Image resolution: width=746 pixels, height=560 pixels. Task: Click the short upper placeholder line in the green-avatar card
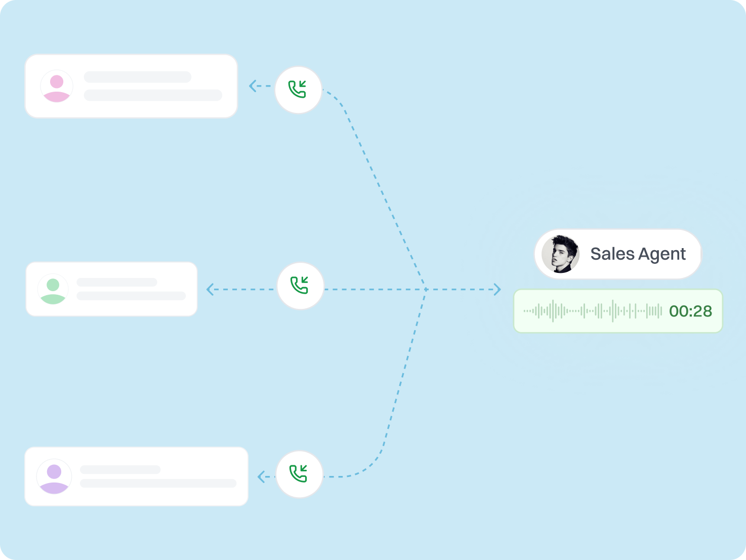(117, 282)
